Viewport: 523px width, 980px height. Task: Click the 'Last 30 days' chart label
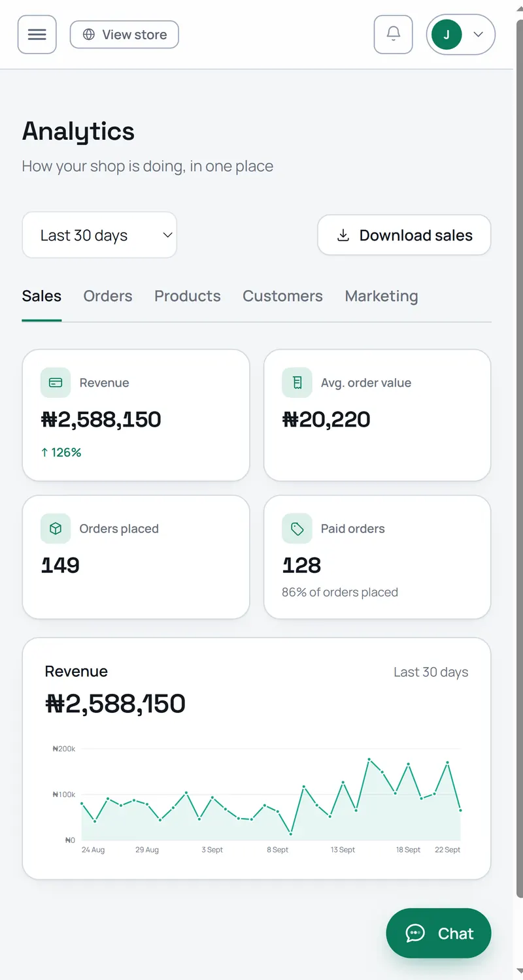click(431, 672)
